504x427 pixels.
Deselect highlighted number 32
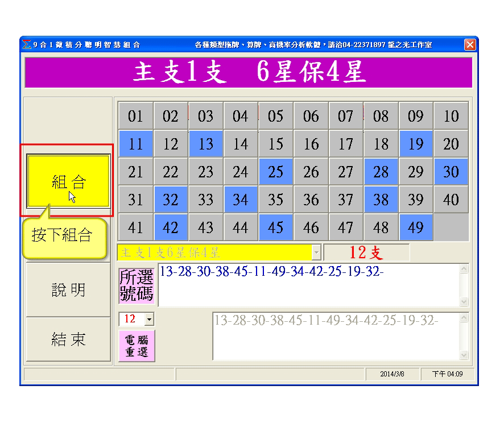click(x=171, y=200)
